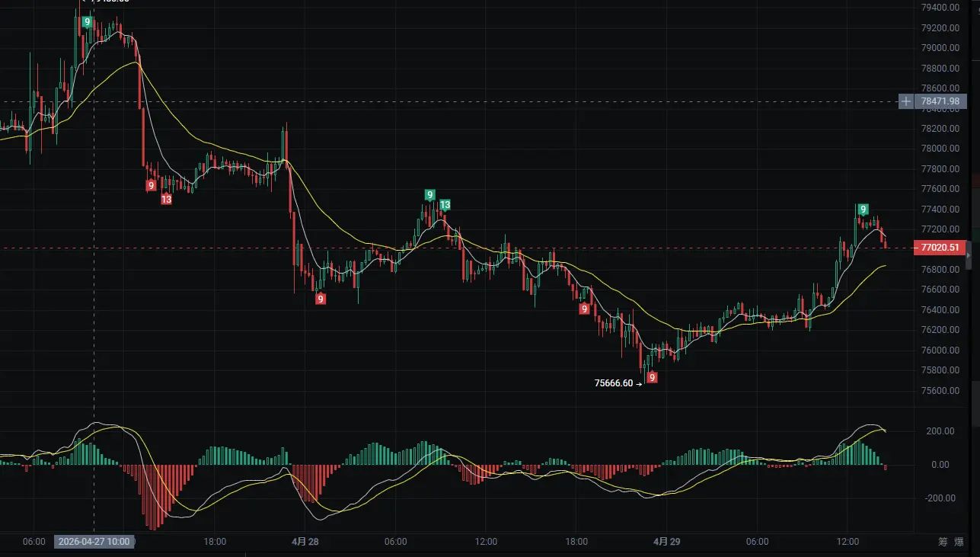
Task: Select the red 9 marker beside 75666.60
Action: [x=653, y=377]
